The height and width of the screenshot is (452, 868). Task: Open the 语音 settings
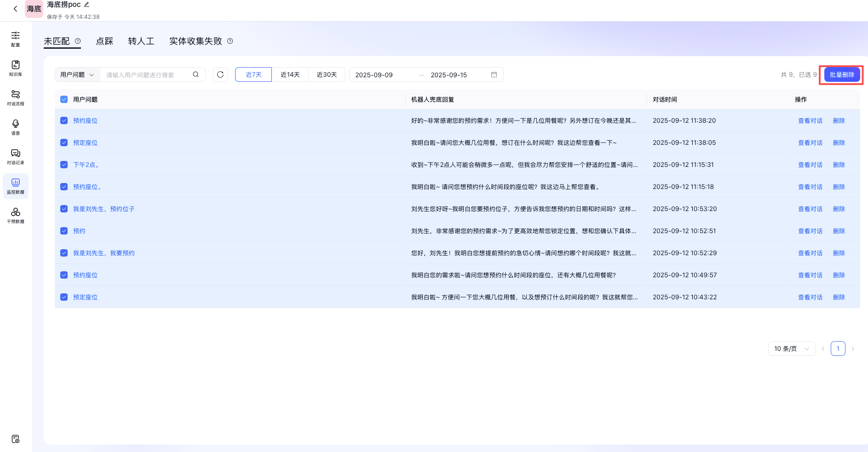15,127
